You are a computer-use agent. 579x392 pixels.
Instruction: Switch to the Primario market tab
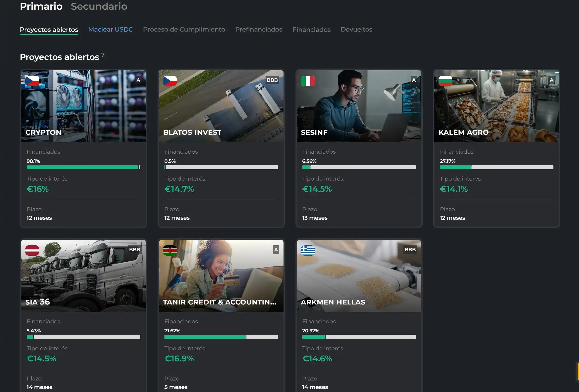tap(41, 6)
